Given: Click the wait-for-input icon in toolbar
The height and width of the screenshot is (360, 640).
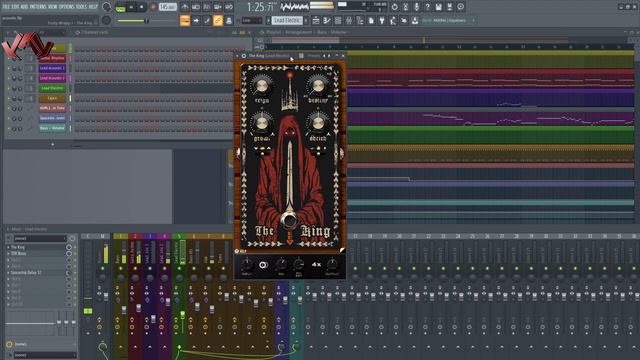Looking at the screenshot, I should tap(196, 7).
